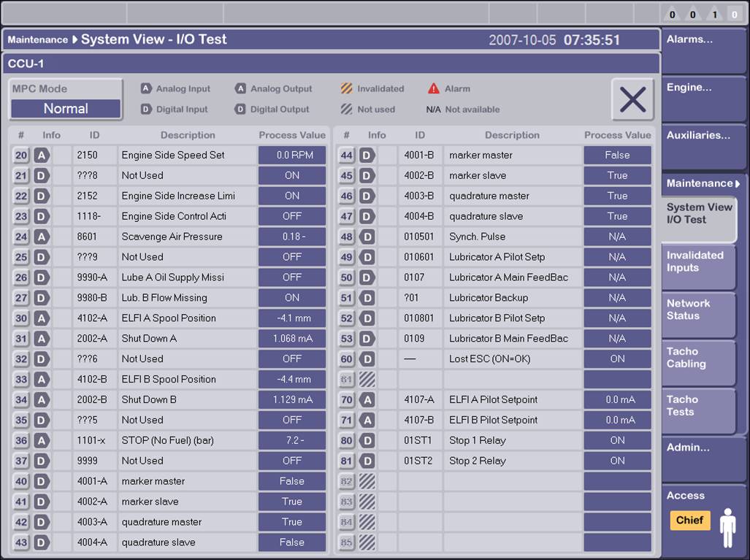Select the analog icon for Scavenge Air Pressure
Screen dimensions: 750x560
click(x=42, y=237)
